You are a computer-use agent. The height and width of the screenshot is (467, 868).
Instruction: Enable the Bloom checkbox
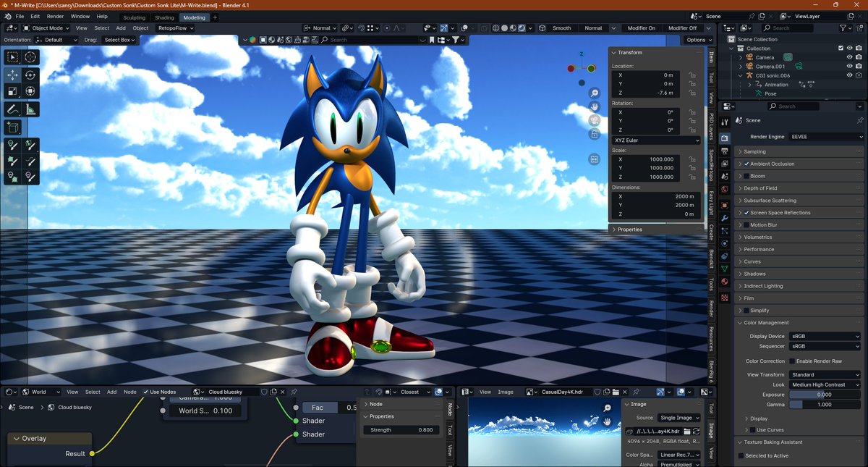pos(746,176)
